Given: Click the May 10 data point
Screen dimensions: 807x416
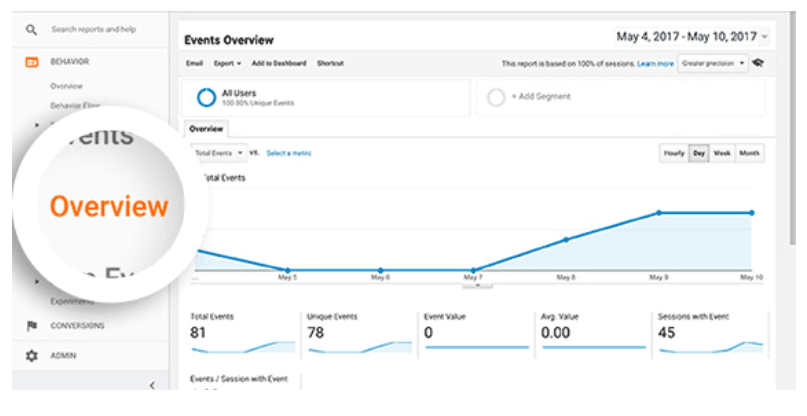Looking at the screenshot, I should pyautogui.click(x=752, y=213).
